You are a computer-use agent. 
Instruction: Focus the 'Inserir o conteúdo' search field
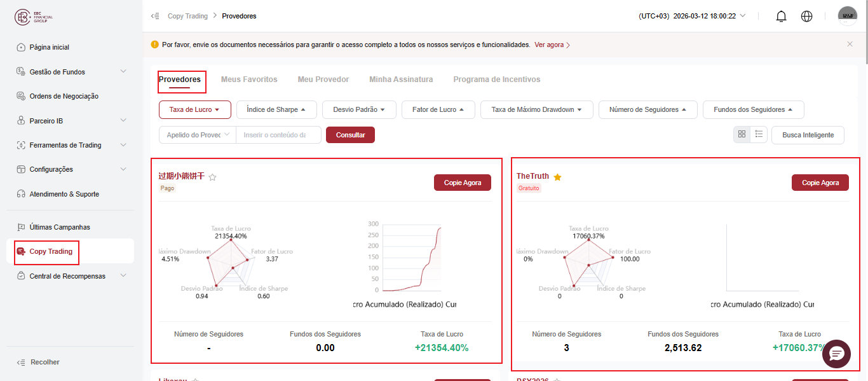tap(278, 135)
